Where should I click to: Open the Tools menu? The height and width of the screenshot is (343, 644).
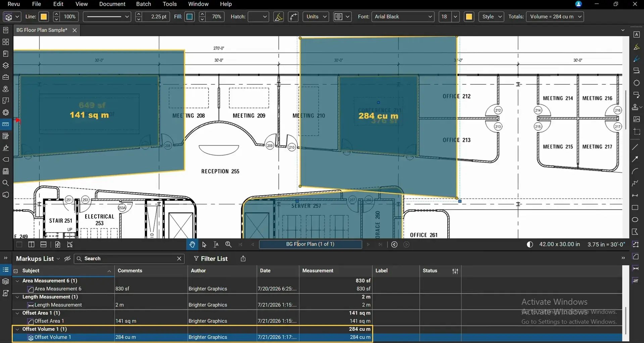[169, 4]
